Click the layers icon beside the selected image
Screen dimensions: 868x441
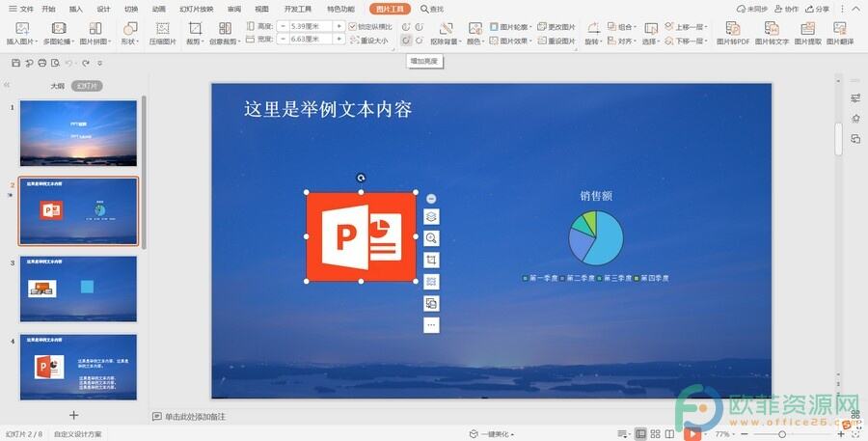pos(431,216)
